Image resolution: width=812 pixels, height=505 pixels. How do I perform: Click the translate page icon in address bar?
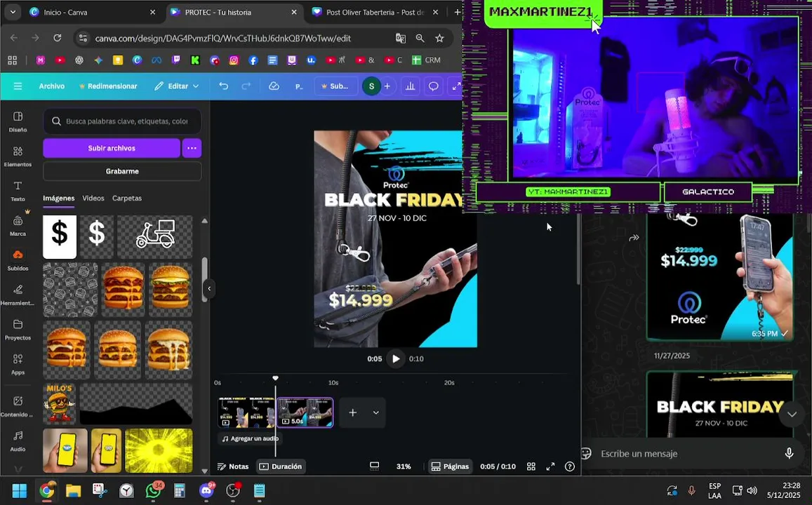(401, 39)
